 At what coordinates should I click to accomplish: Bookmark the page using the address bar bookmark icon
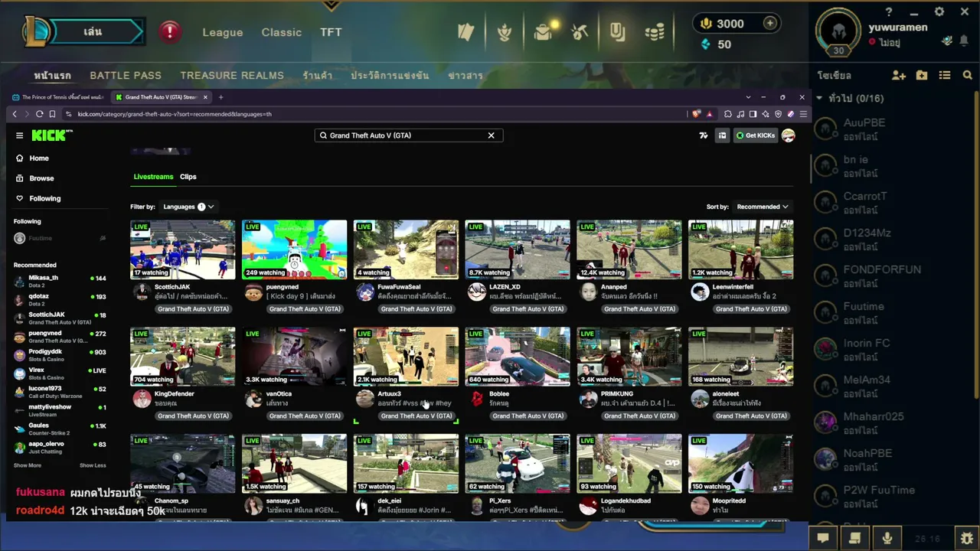click(x=52, y=114)
